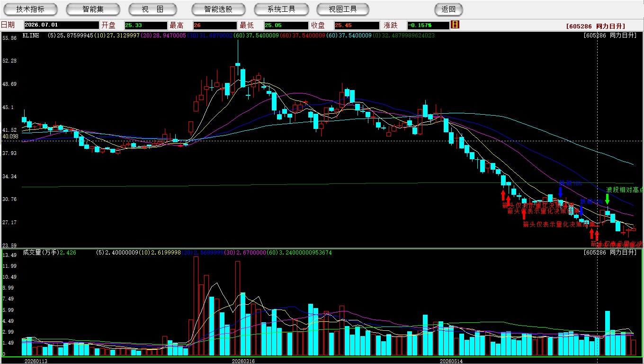The width and height of the screenshot is (644, 364).
Task: Open the 技术指标 menu button
Action: 30,9
